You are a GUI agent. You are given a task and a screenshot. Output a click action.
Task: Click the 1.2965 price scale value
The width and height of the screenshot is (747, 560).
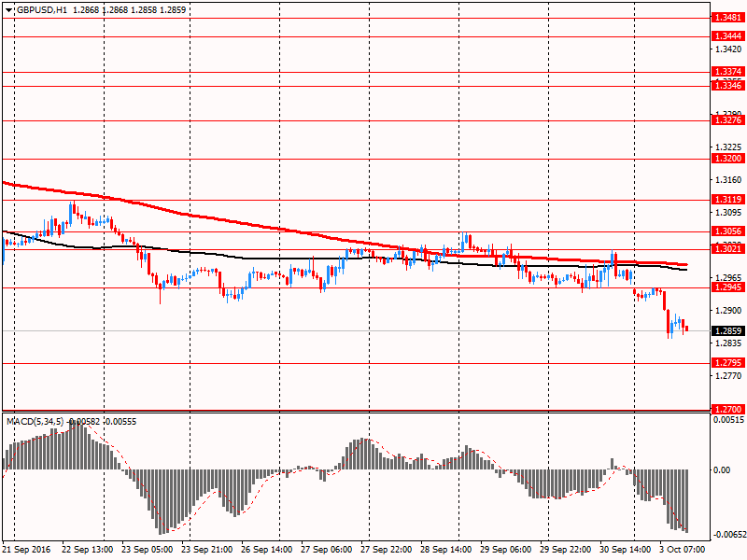tap(729, 277)
